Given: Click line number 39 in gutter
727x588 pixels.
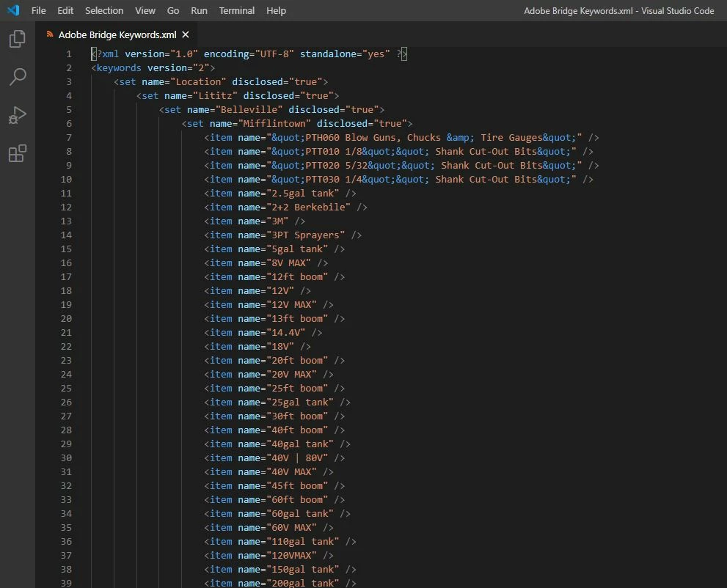Looking at the screenshot, I should [66, 583].
